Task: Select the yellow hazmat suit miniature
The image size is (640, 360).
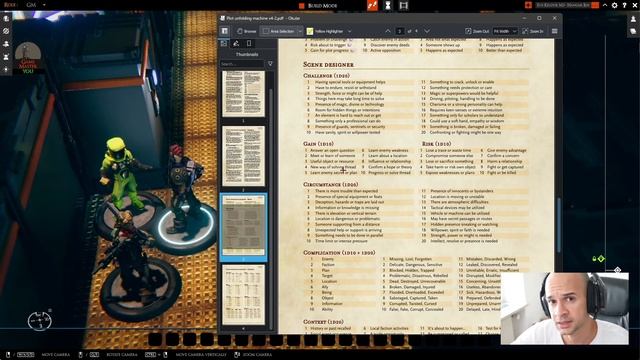Action: 119,173
